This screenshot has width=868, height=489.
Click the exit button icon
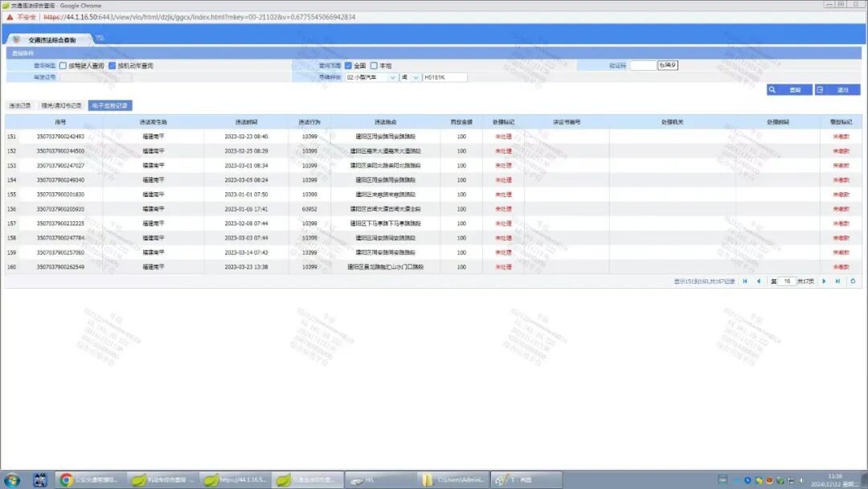[x=821, y=90]
